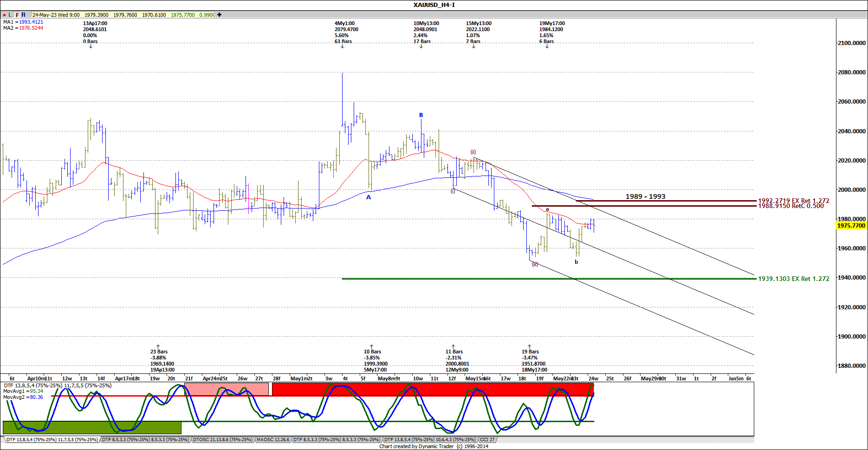Click the MovAvg1 value 95.34
The image size is (868, 450).
[37, 391]
